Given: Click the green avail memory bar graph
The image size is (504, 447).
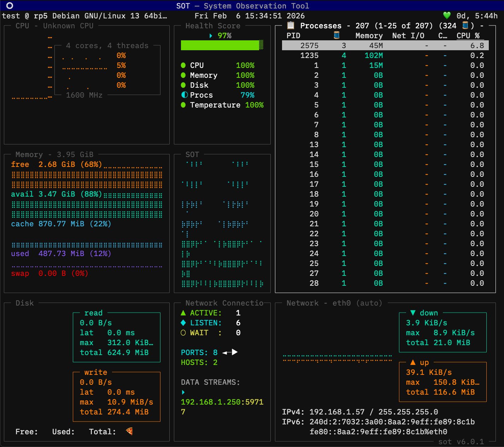Looking at the screenshot, I should (x=87, y=209).
